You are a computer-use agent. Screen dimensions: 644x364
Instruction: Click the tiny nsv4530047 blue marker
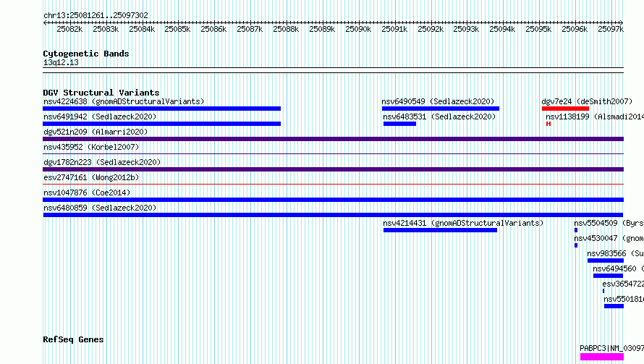(x=576, y=245)
